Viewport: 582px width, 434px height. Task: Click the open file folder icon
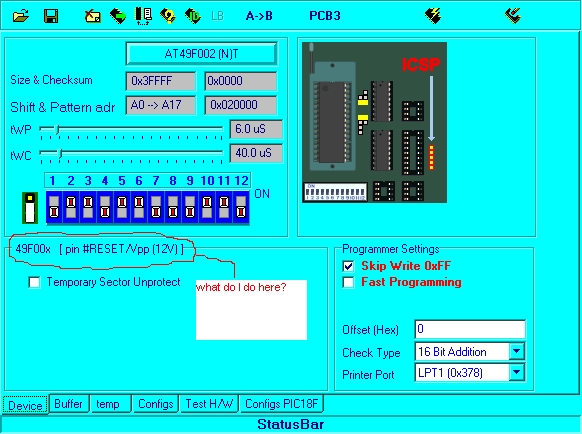(x=21, y=16)
